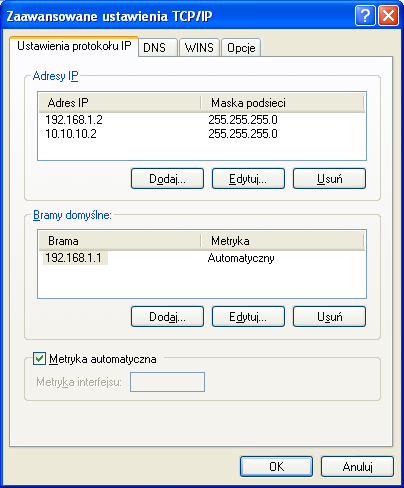Edit the selected default gateway

248,317
